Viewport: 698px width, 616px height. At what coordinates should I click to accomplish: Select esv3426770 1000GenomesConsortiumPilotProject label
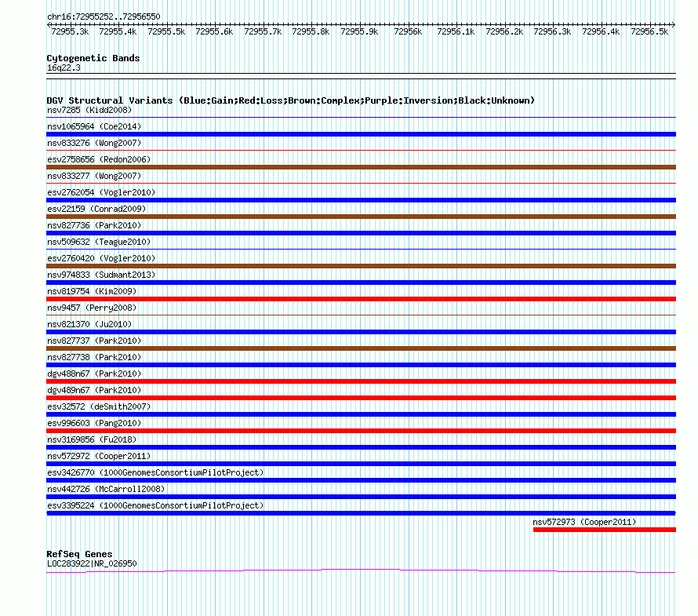click(x=155, y=472)
